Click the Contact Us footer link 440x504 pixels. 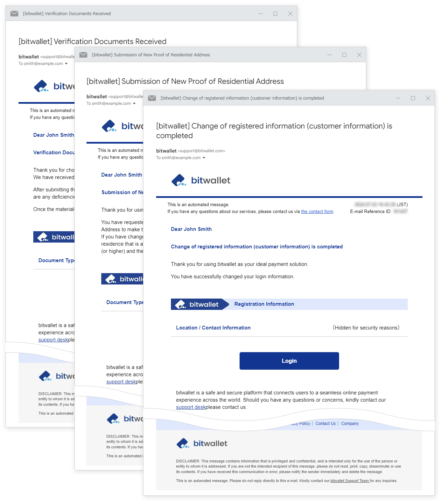click(x=325, y=424)
